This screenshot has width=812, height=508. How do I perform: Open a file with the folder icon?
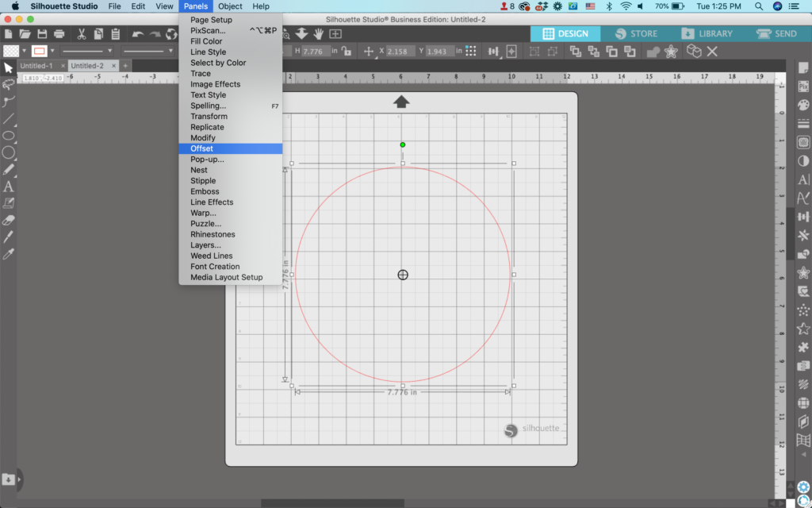[25, 34]
